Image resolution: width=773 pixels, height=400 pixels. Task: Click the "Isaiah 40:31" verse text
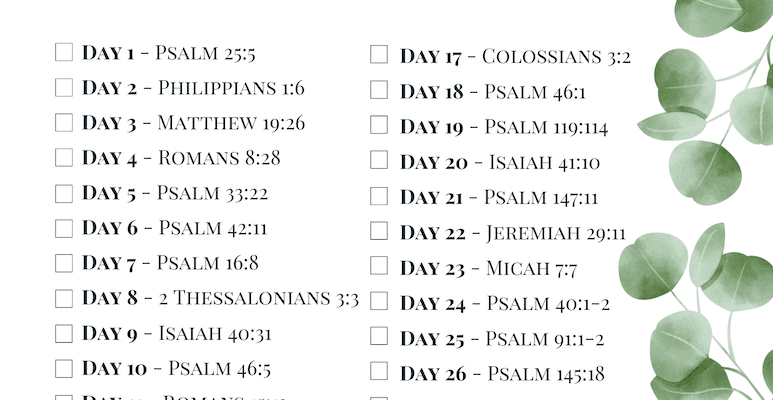[215, 334]
